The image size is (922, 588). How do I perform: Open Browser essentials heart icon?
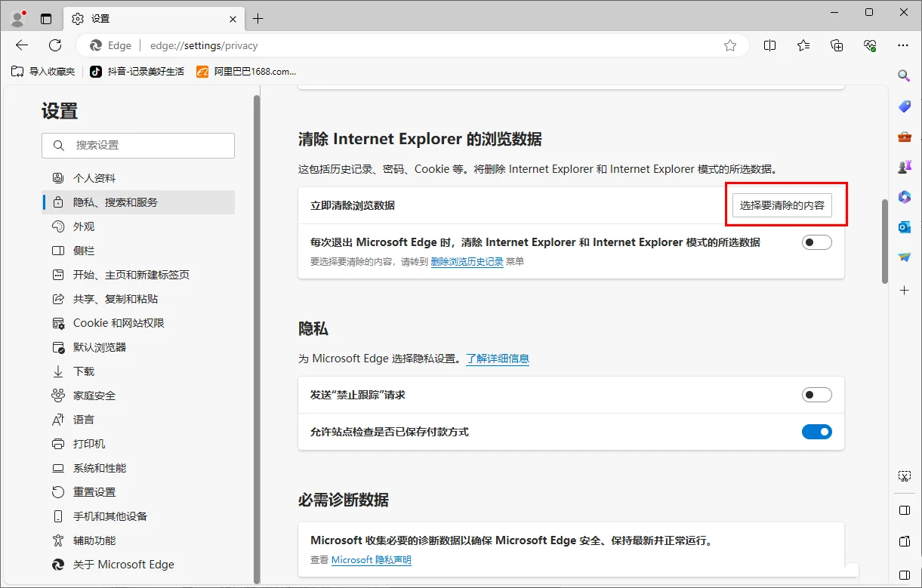point(870,45)
